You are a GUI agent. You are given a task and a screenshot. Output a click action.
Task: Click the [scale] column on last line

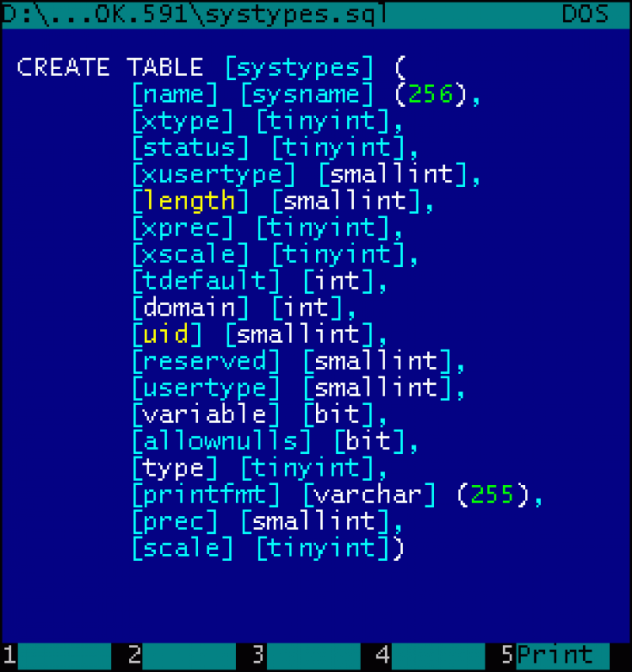pyautogui.click(x=182, y=548)
